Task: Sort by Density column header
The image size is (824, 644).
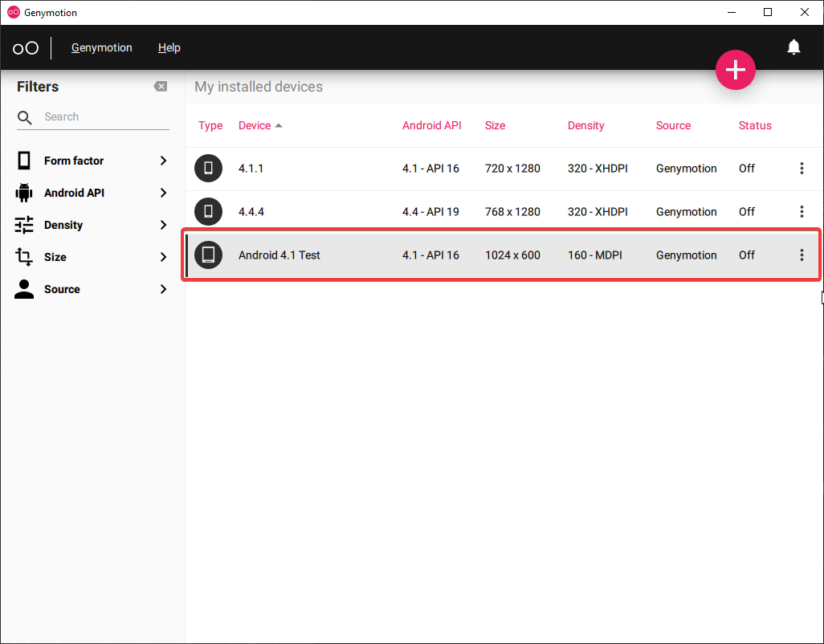Action: click(586, 125)
